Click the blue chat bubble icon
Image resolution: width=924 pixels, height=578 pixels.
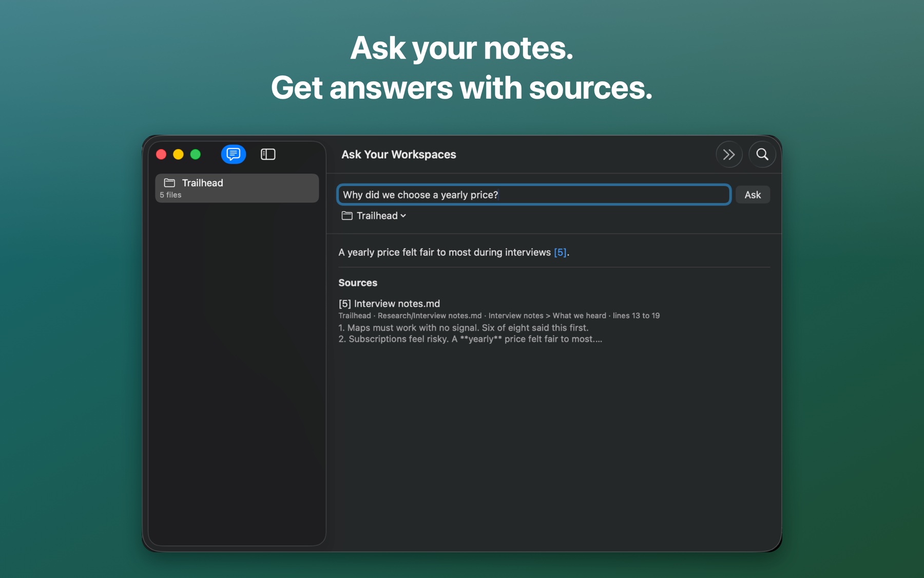click(x=234, y=154)
